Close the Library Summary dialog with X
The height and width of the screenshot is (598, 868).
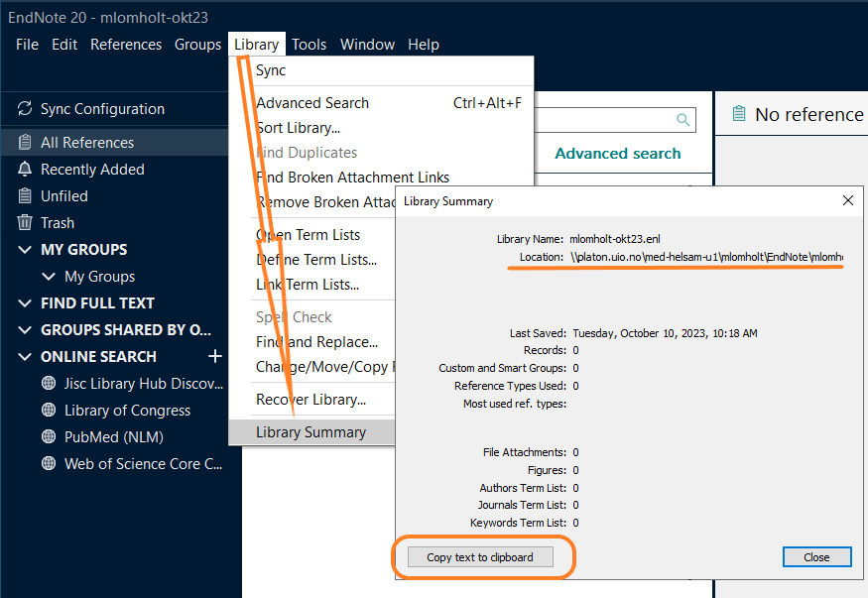847,200
